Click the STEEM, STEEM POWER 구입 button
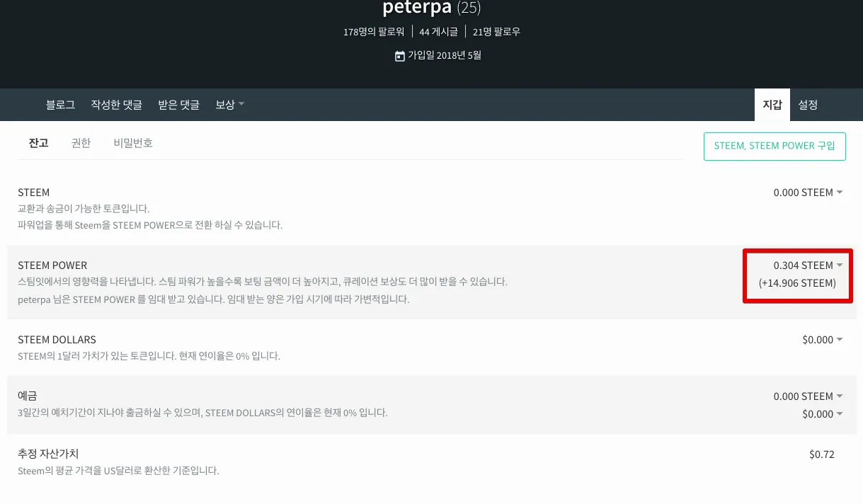This screenshot has width=863, height=504. point(775,147)
